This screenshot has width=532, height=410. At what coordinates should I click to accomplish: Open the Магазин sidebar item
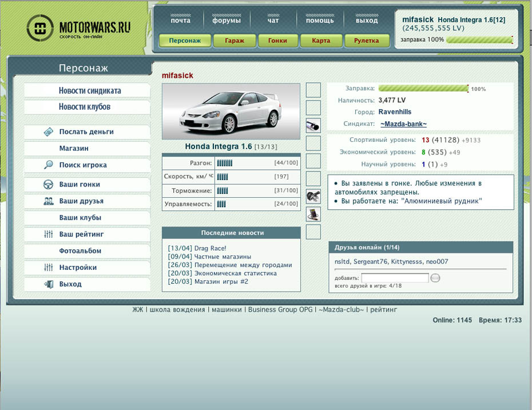[x=87, y=149]
